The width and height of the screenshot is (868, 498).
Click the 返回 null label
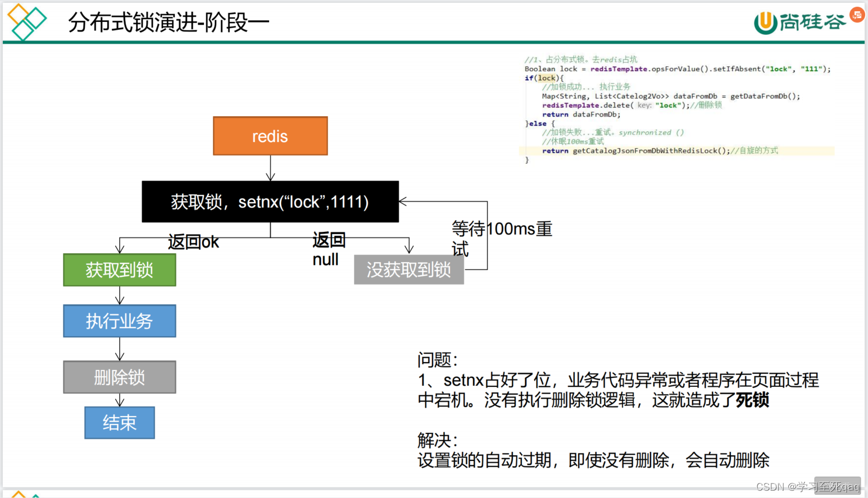click(329, 249)
